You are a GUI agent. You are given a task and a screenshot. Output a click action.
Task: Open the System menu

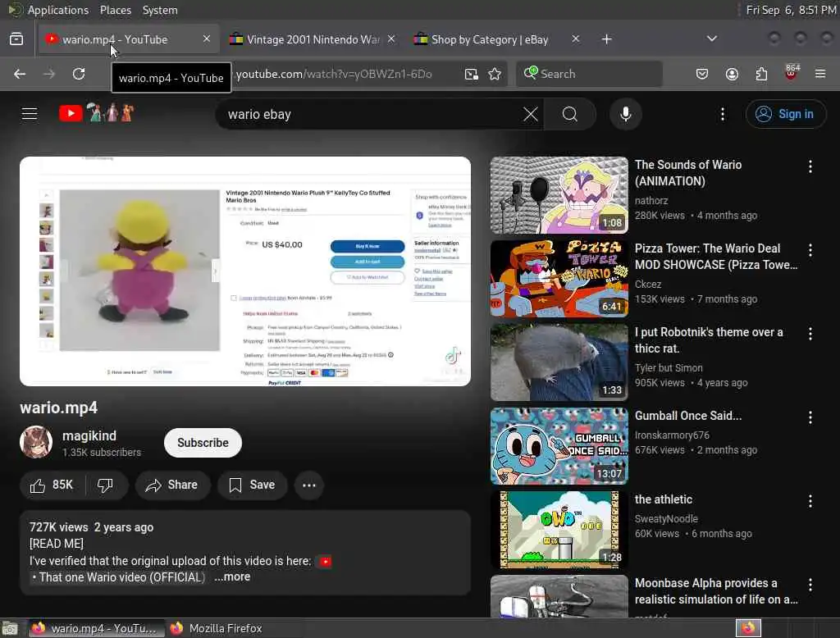(160, 10)
